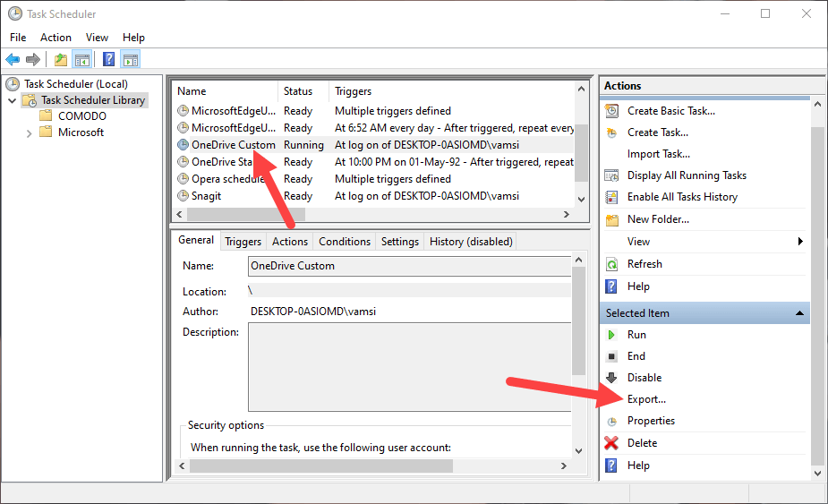Screen dimensions: 828x504
Task: Click inside the Description text box
Action: pos(409,367)
